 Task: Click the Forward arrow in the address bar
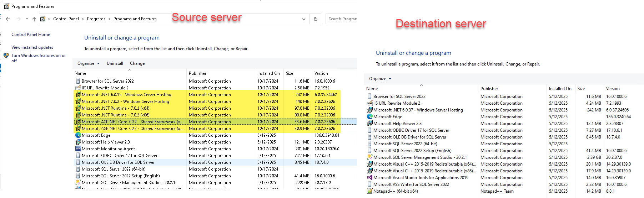point(19,19)
